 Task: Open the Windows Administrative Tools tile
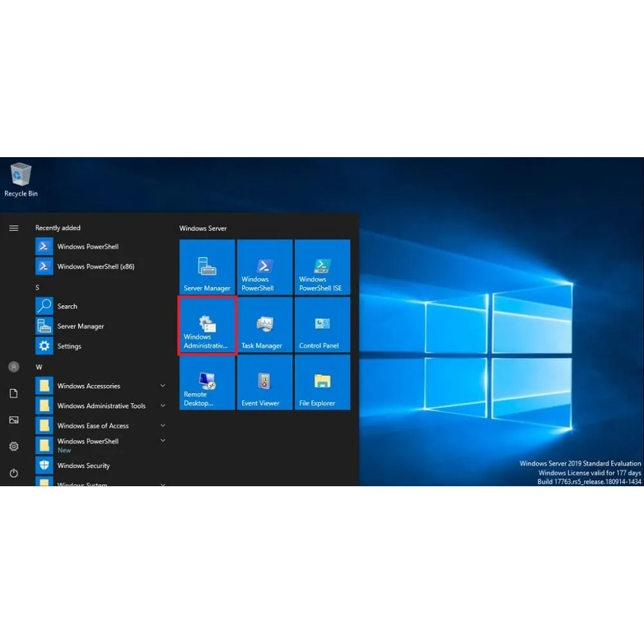207,325
